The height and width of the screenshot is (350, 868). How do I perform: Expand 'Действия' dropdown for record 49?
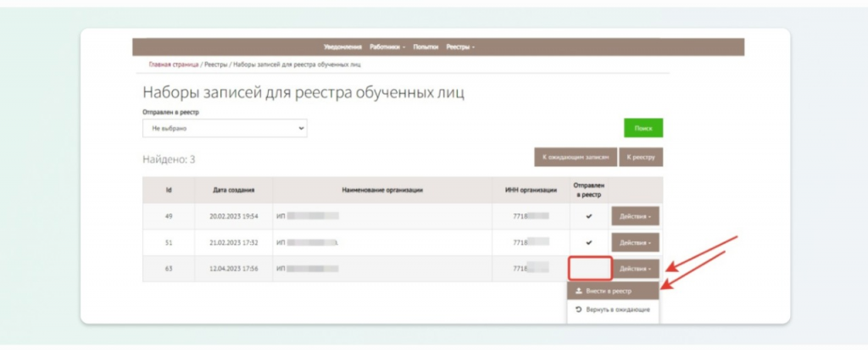(x=635, y=216)
